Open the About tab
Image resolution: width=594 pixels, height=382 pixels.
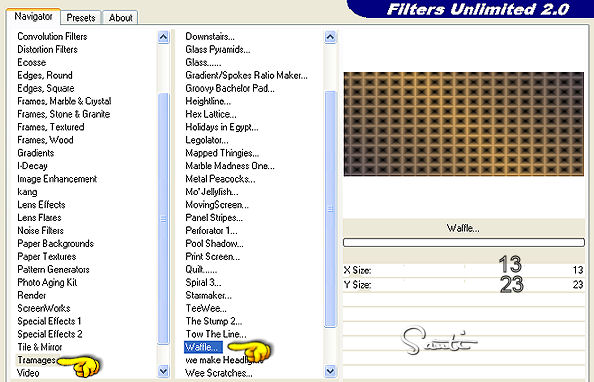(x=120, y=18)
